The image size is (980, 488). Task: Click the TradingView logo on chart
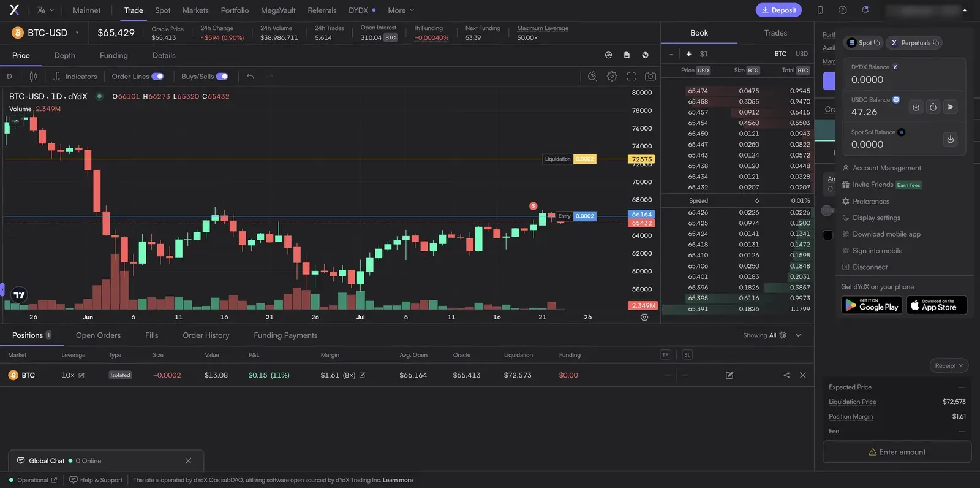[19, 295]
